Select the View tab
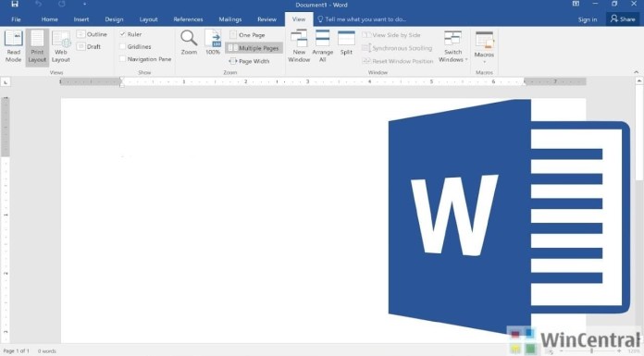The image size is (644, 356). pyautogui.click(x=299, y=19)
